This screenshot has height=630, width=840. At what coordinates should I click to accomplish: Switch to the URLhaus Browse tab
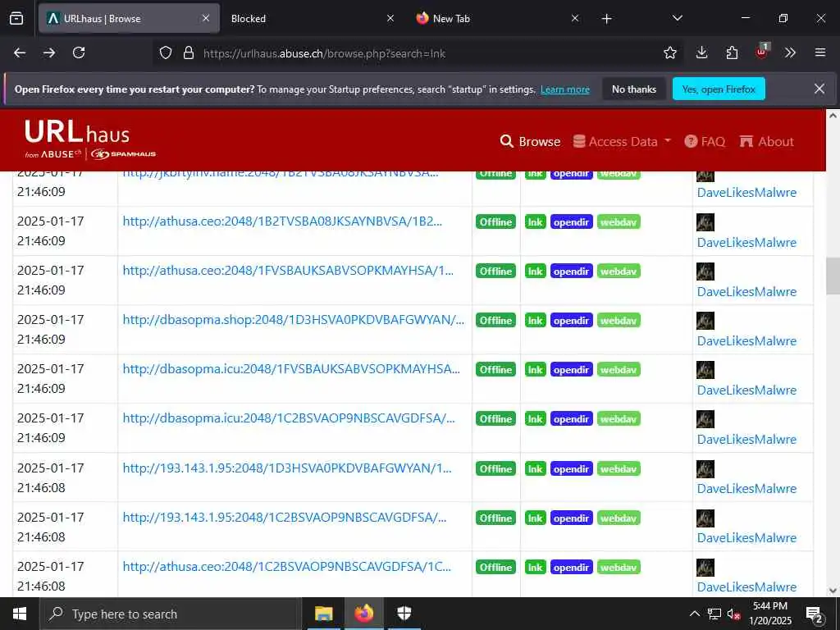pos(129,19)
